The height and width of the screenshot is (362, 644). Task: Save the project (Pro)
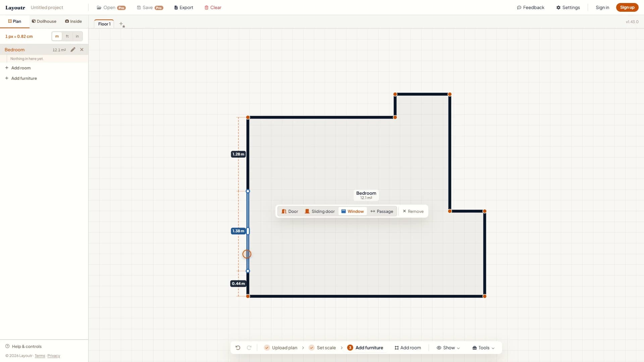[150, 7]
